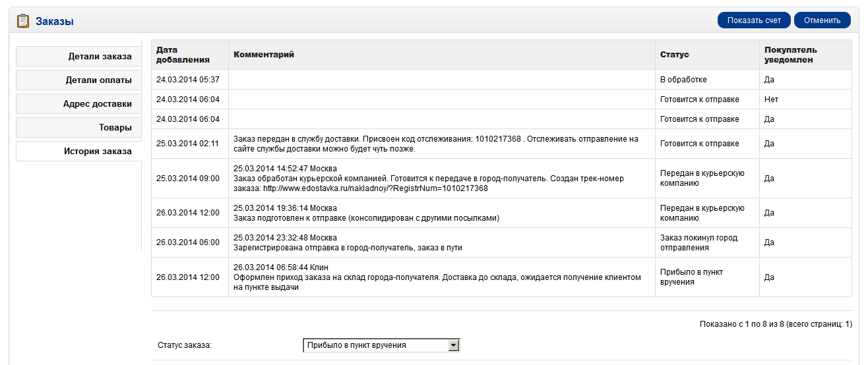Screen dimensions: 868x365
Task: Click the edostavka.ru tracking URL in the comment
Action: [x=375, y=188]
